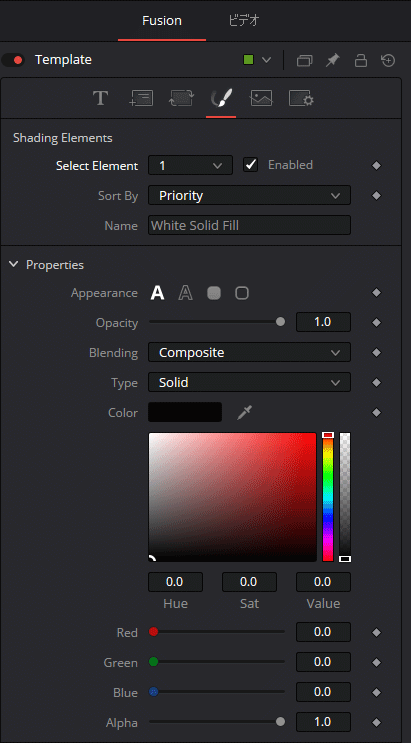
Task: Switch to the Layout tab icon
Action: [x=141, y=99]
